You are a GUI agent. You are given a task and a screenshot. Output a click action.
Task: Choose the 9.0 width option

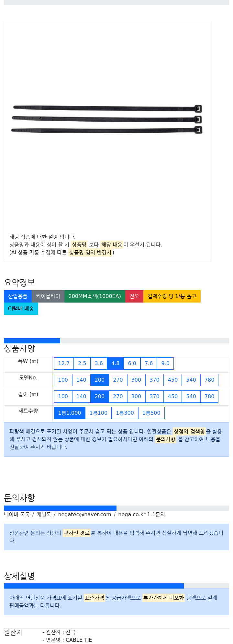point(165,363)
